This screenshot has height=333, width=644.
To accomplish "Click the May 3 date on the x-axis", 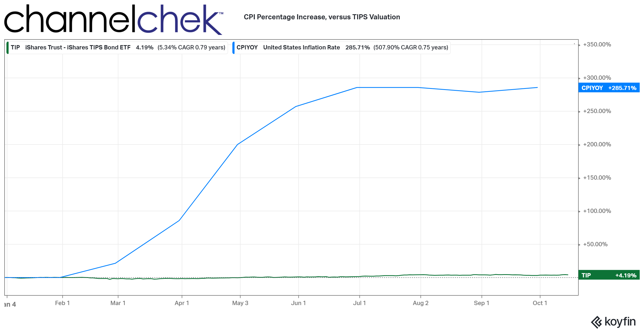I will pos(240,303).
